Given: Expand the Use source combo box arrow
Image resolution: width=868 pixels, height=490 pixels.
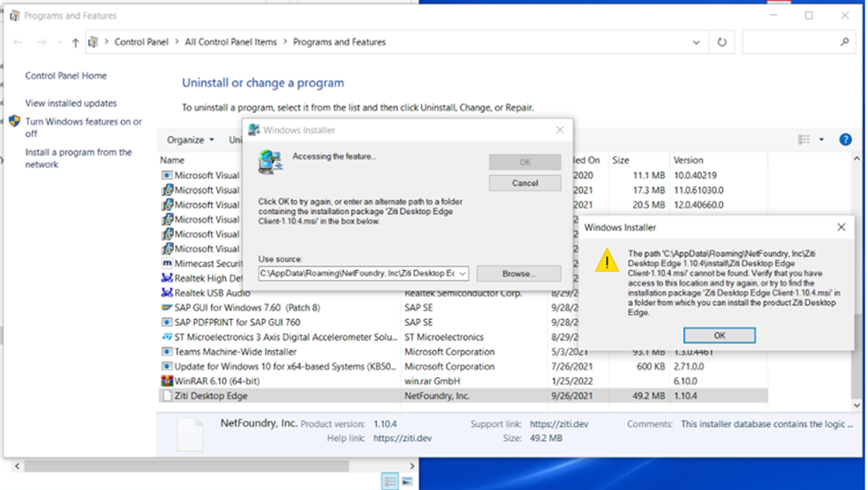Looking at the screenshot, I should [x=462, y=274].
